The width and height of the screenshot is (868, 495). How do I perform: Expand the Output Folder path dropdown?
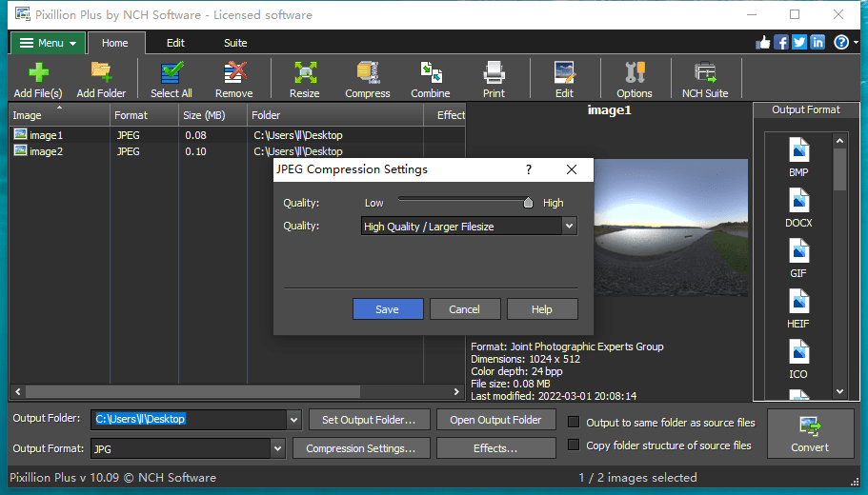(x=294, y=419)
